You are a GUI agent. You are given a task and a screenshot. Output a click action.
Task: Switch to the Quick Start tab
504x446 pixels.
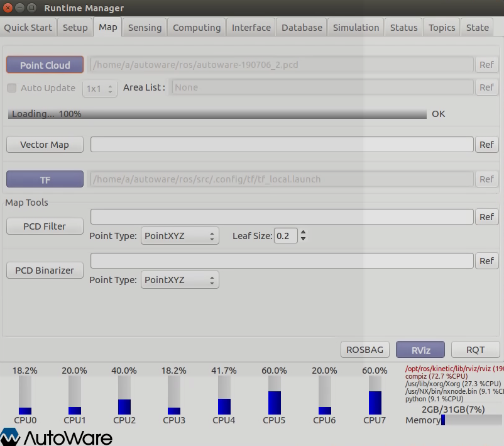28,28
